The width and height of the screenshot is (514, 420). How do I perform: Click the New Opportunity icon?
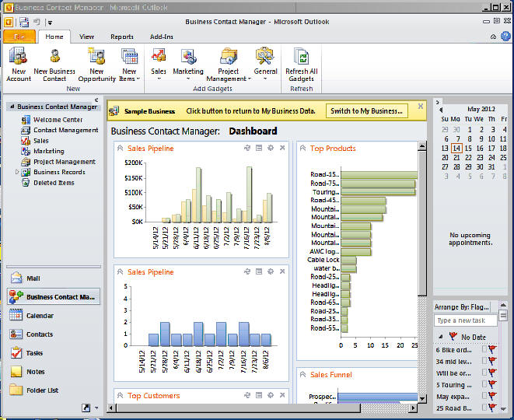click(x=96, y=65)
